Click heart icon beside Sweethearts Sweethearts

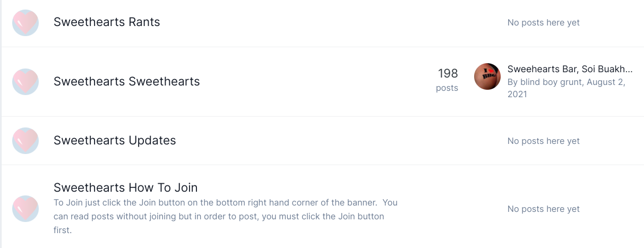25,82
